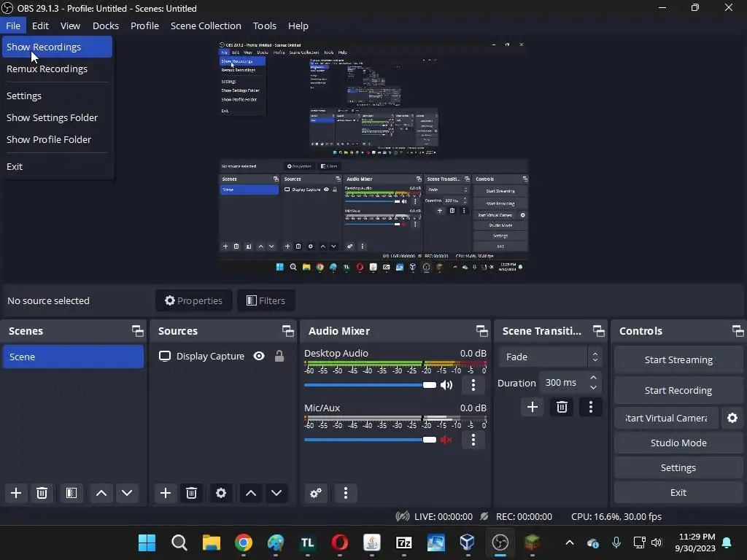Show hidden system tray icons chevron
The width and height of the screenshot is (747, 560).
click(569, 542)
